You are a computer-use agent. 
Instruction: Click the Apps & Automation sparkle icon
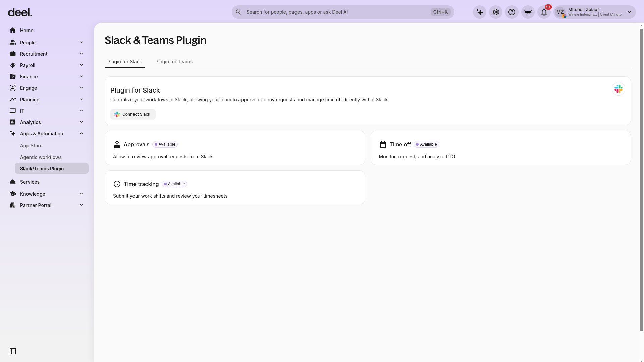click(13, 134)
